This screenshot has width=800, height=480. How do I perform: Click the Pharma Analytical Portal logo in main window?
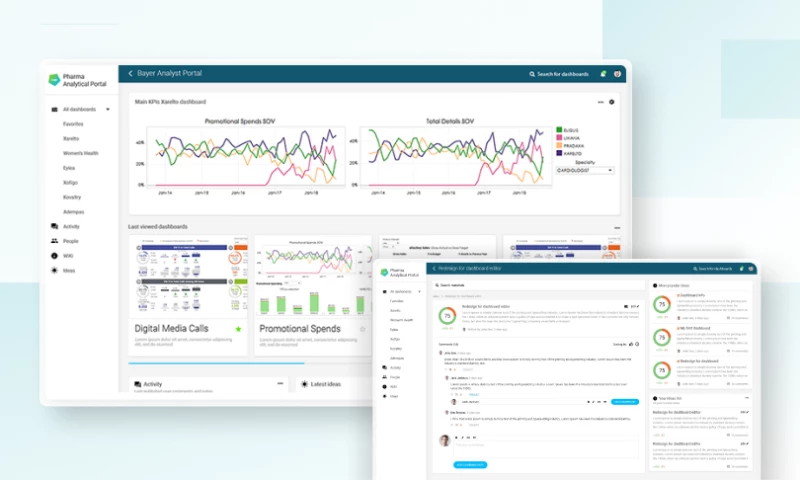[x=54, y=80]
